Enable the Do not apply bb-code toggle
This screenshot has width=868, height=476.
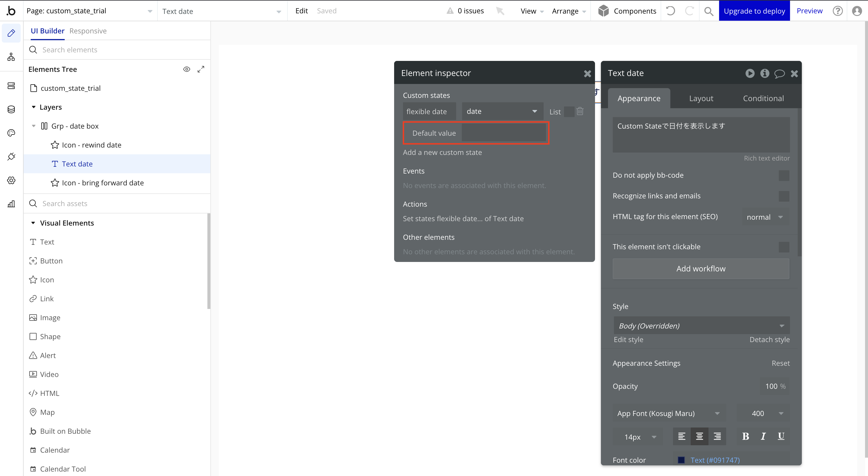pyautogui.click(x=784, y=175)
